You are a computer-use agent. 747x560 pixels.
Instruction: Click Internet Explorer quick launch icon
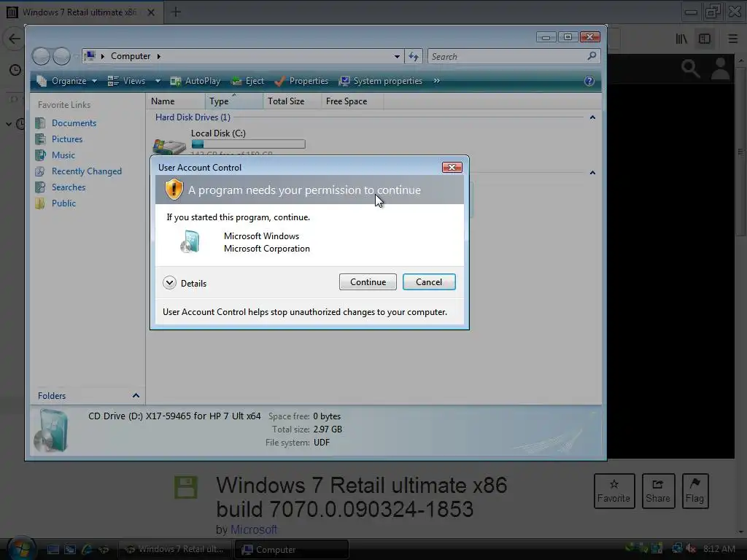(x=87, y=550)
